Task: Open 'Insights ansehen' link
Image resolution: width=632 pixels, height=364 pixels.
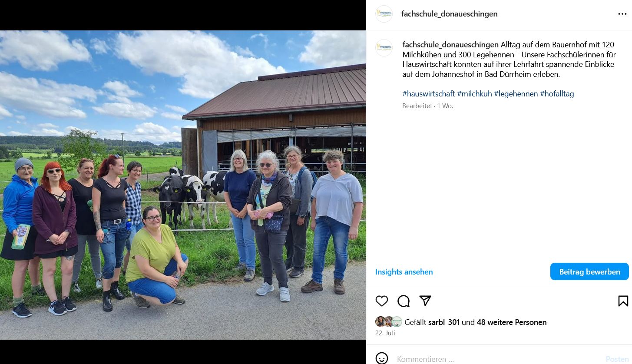Action: [404, 272]
